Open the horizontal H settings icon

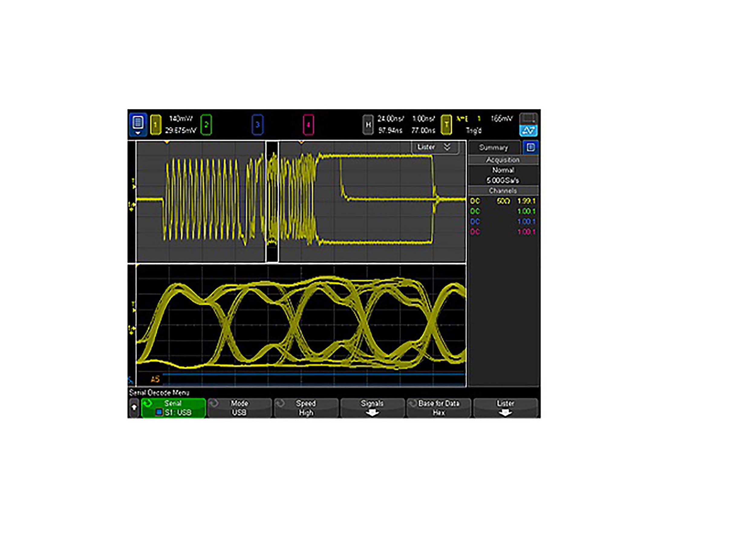(368, 125)
